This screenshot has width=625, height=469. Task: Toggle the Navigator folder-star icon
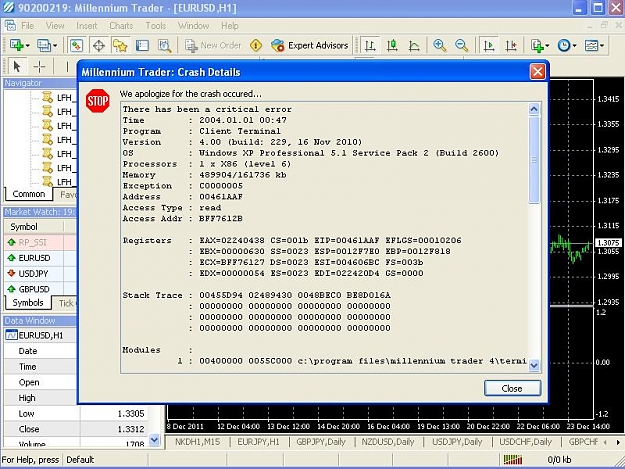click(120, 45)
